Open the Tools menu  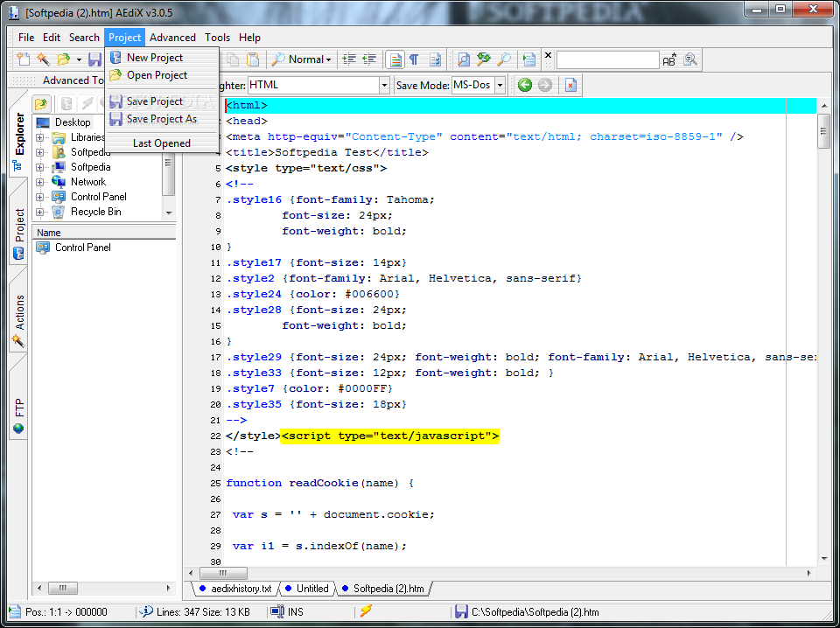[x=217, y=38]
